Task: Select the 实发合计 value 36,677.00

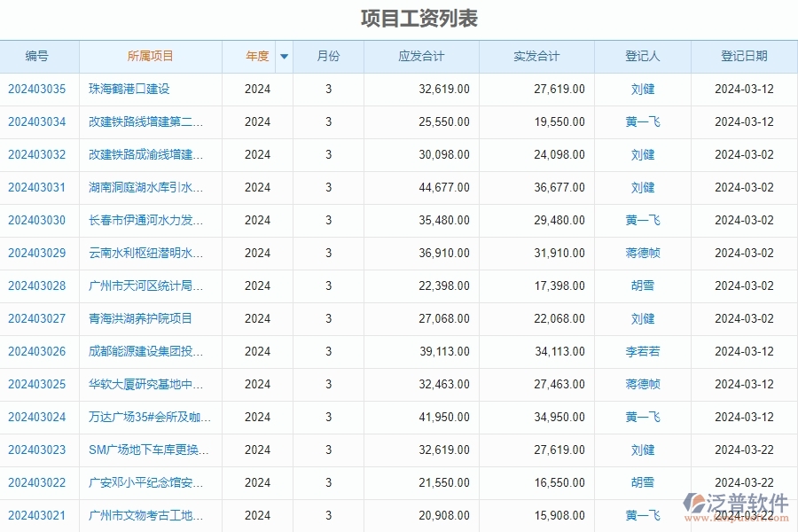Action: [x=559, y=187]
